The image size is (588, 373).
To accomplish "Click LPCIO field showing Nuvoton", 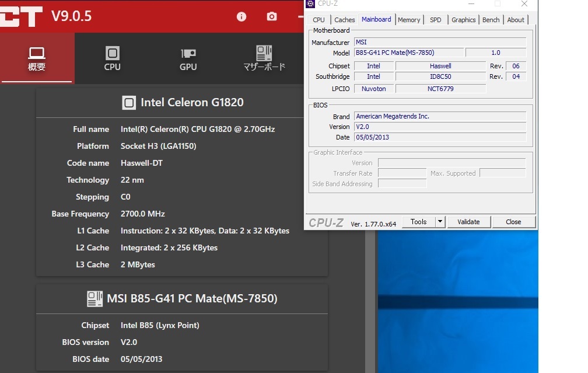I will coord(374,89).
